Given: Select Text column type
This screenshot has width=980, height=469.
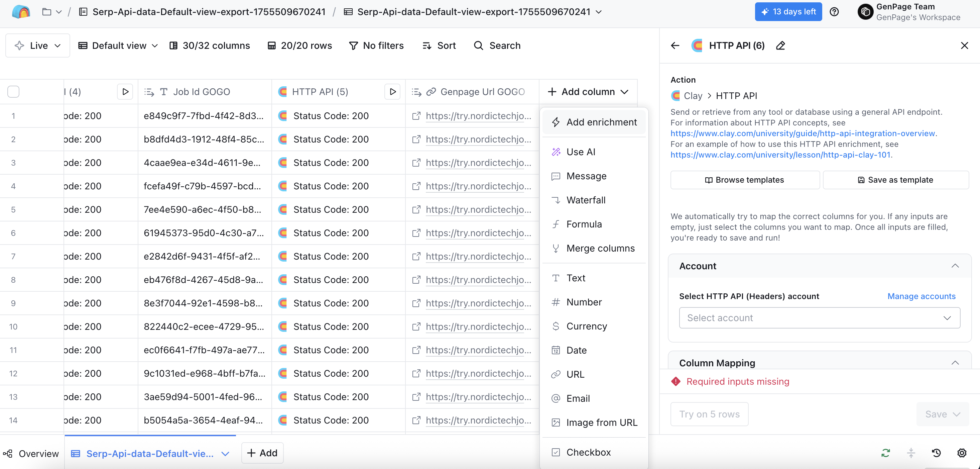Looking at the screenshot, I should point(594,278).
